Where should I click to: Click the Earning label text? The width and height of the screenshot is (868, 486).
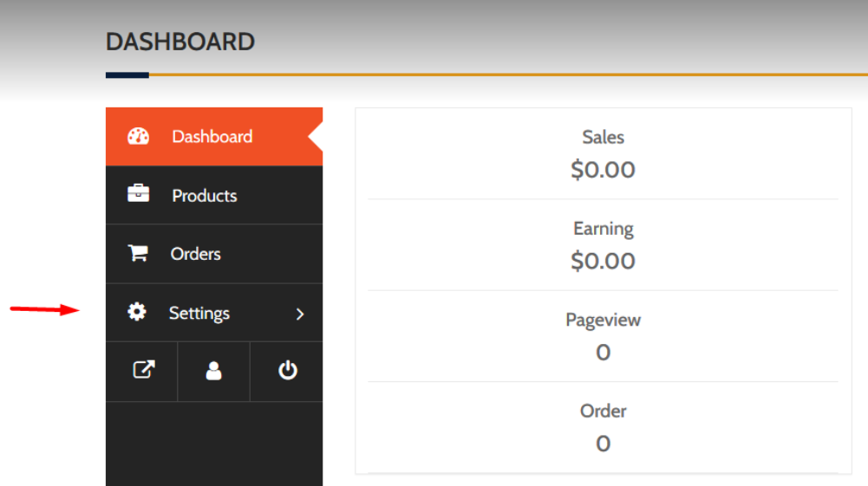[603, 229]
